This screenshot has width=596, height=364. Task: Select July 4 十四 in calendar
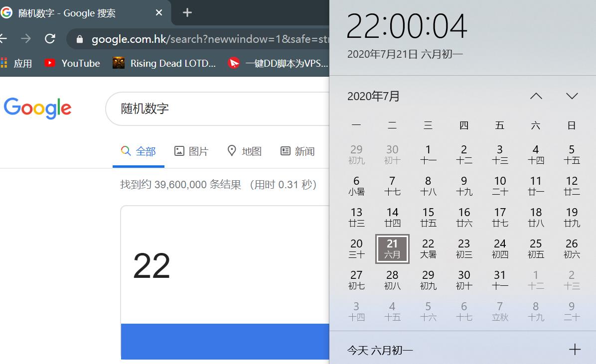[536, 154]
